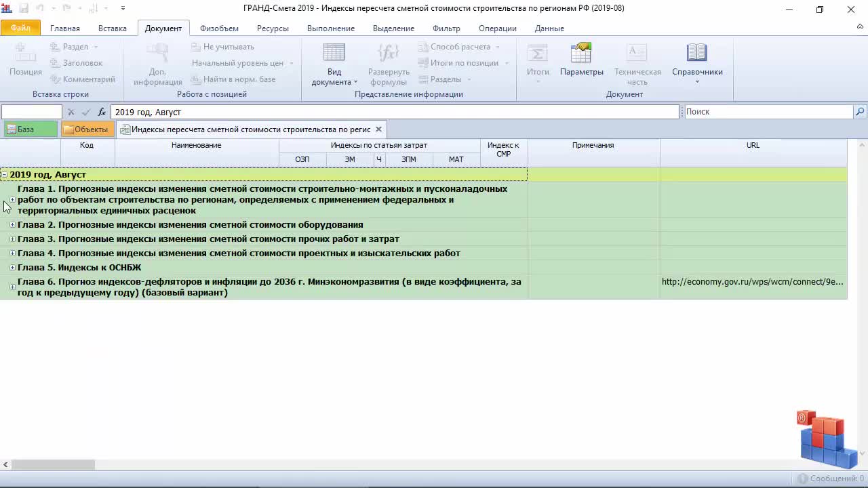Image resolution: width=868 pixels, height=488 pixels.
Task: Close the Индексы пересчета document tab
Action: [378, 129]
